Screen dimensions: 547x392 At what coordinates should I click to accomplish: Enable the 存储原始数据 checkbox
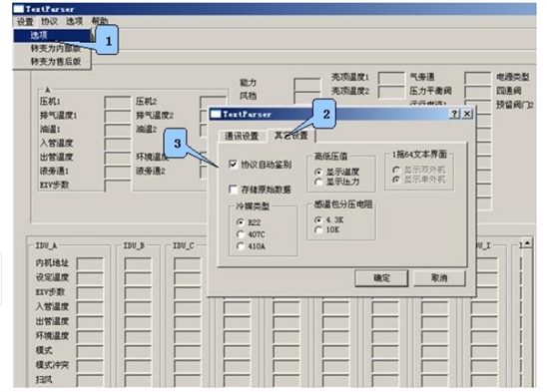(x=233, y=190)
